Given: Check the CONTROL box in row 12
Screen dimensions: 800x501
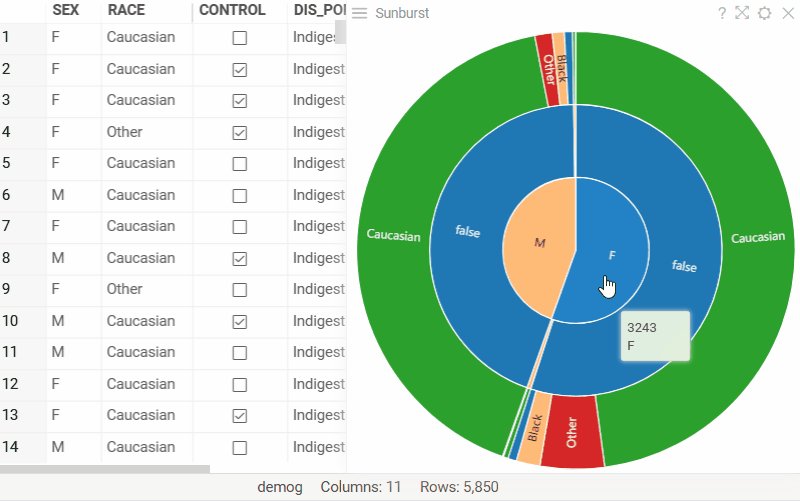Looking at the screenshot, I should click(x=240, y=384).
